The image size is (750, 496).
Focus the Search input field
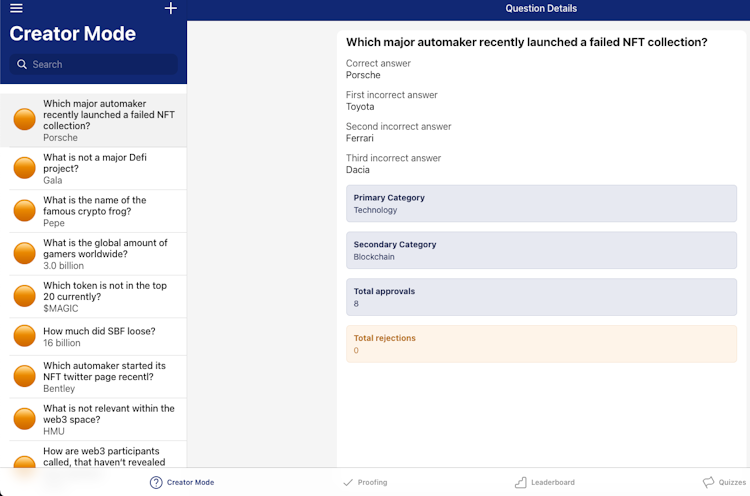[x=94, y=64]
